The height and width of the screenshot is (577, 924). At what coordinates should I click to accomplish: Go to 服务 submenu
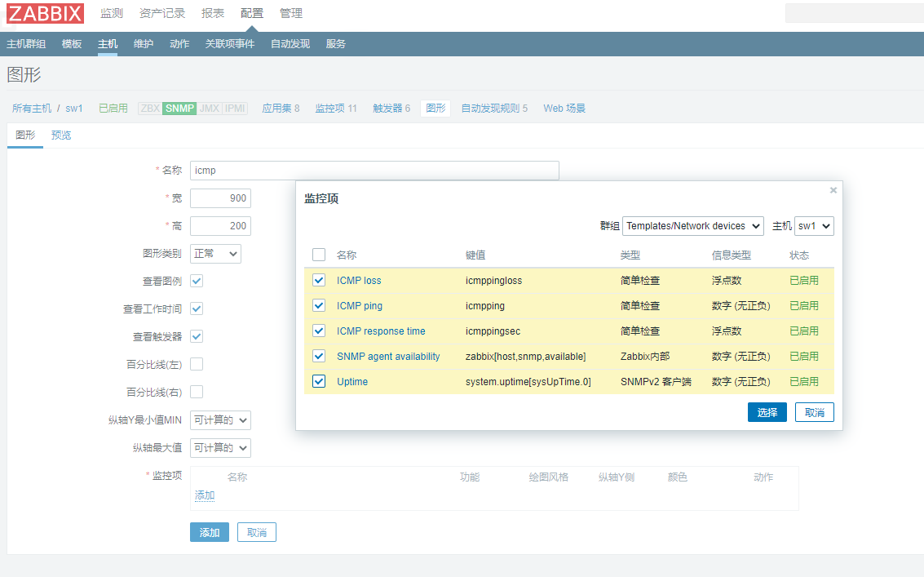pyautogui.click(x=335, y=43)
